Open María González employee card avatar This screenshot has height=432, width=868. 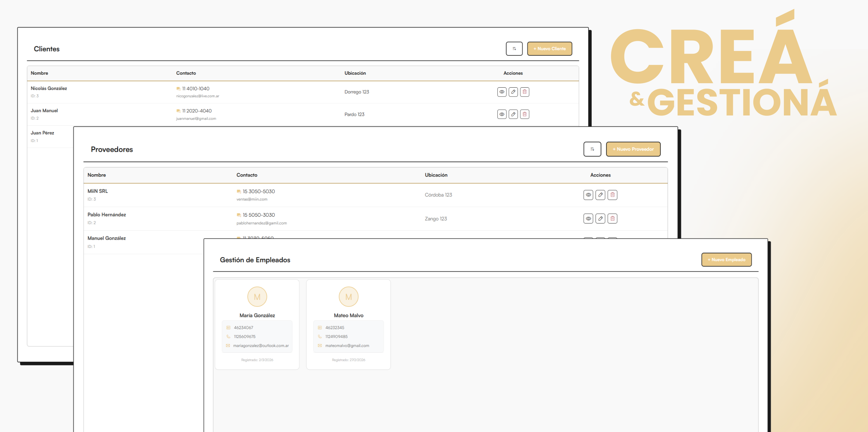coord(257,297)
